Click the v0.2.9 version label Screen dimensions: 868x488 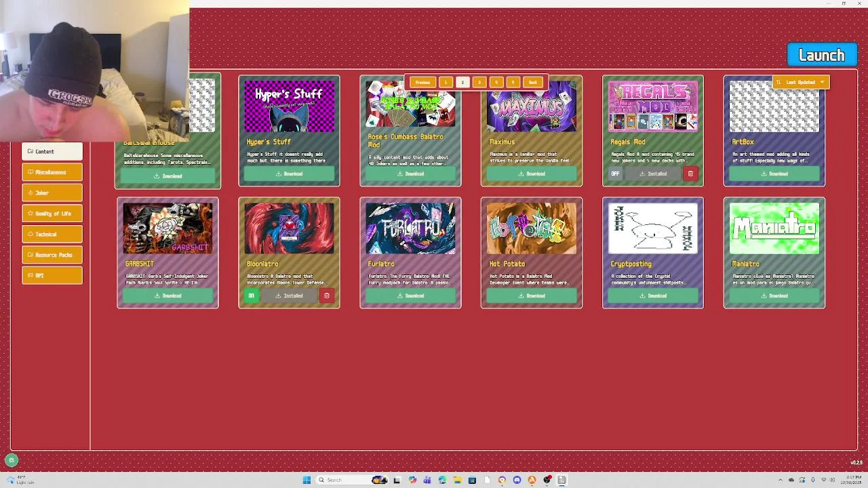click(x=856, y=463)
